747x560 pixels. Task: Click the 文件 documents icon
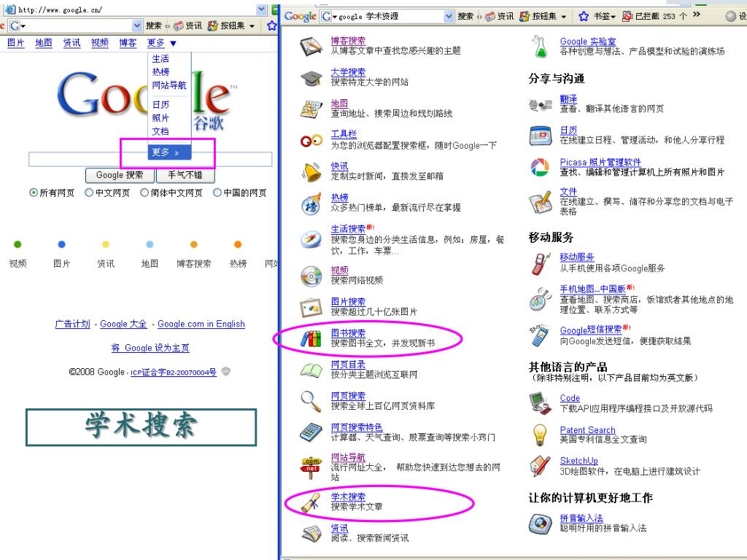point(541,203)
